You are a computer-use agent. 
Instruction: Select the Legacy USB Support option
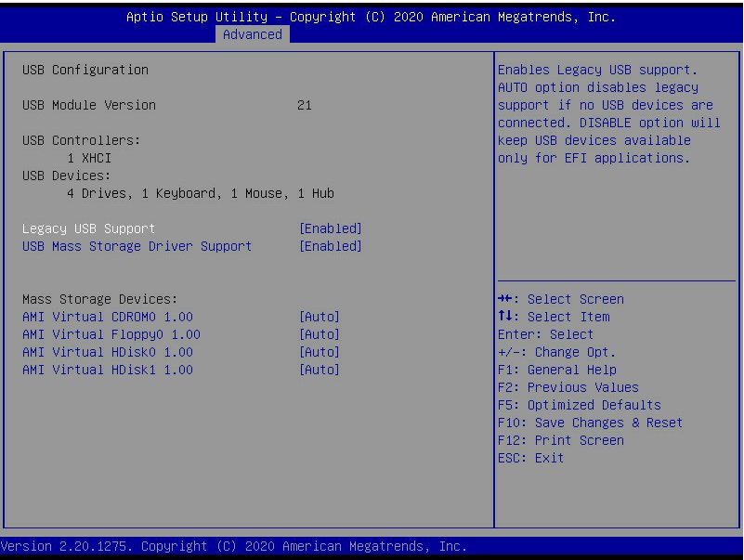pos(89,228)
